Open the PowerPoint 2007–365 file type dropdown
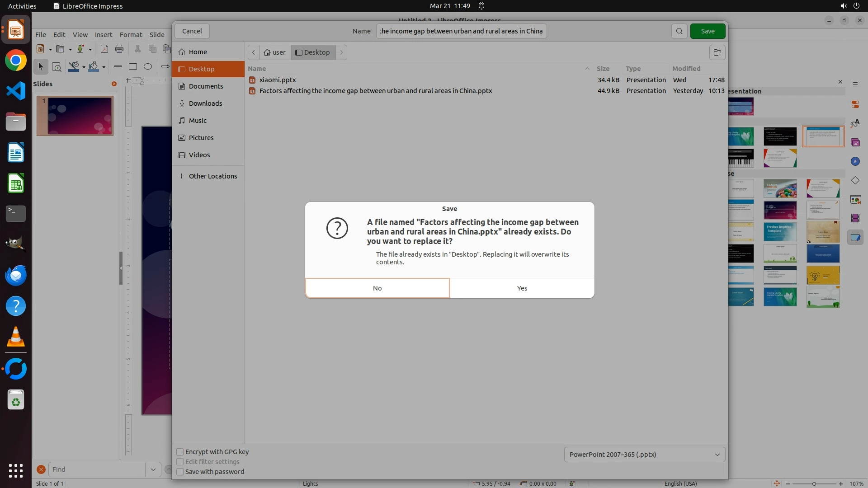This screenshot has width=868, height=488. pyautogui.click(x=644, y=455)
